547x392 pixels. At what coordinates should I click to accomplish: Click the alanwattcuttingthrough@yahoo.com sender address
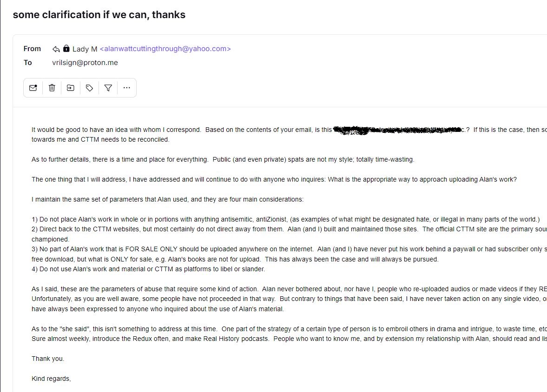(165, 49)
